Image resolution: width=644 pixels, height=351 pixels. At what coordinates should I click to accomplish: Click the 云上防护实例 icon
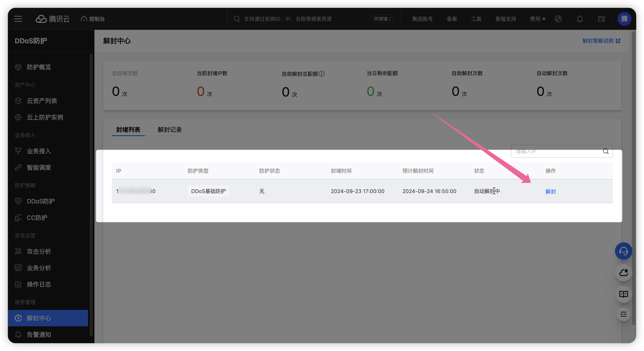click(x=18, y=117)
